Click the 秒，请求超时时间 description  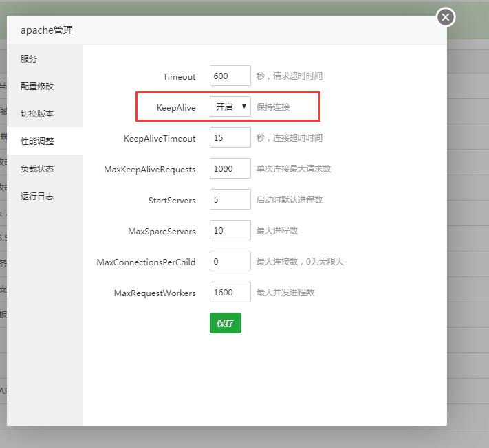[289, 76]
